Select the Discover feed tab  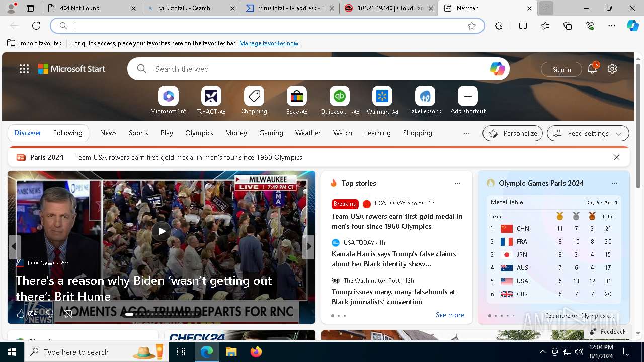coord(28,133)
